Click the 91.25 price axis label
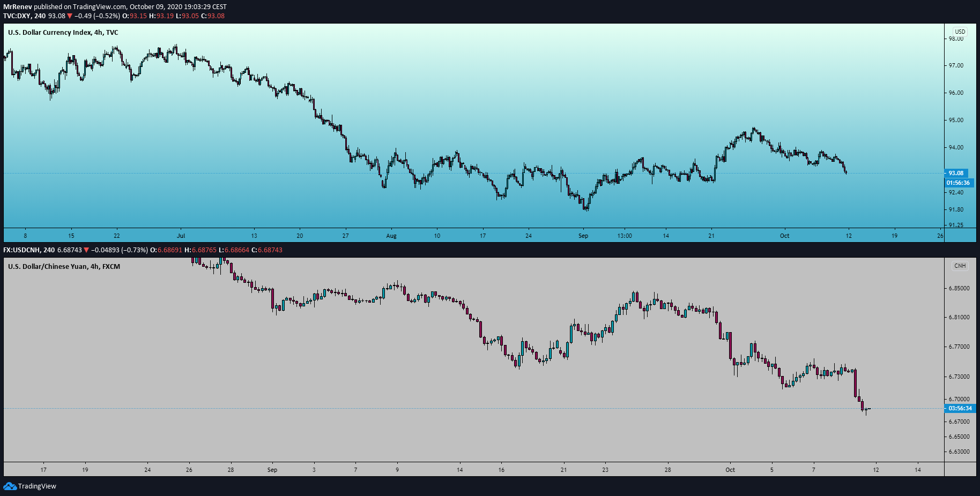The width and height of the screenshot is (980, 496). tap(956, 225)
